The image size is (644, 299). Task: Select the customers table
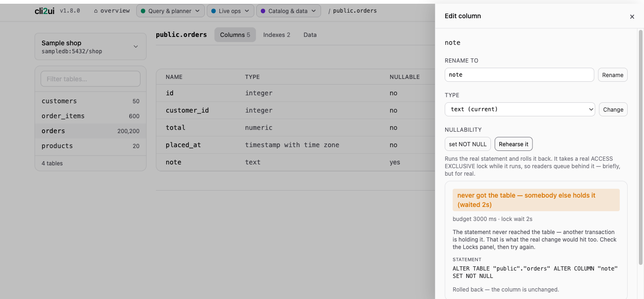(x=91, y=101)
